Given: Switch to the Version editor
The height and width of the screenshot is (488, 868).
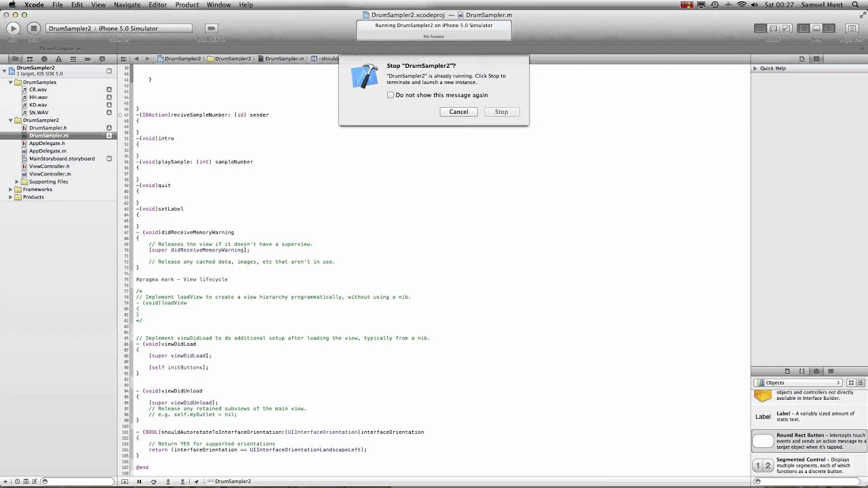Looking at the screenshot, I should click(787, 28).
